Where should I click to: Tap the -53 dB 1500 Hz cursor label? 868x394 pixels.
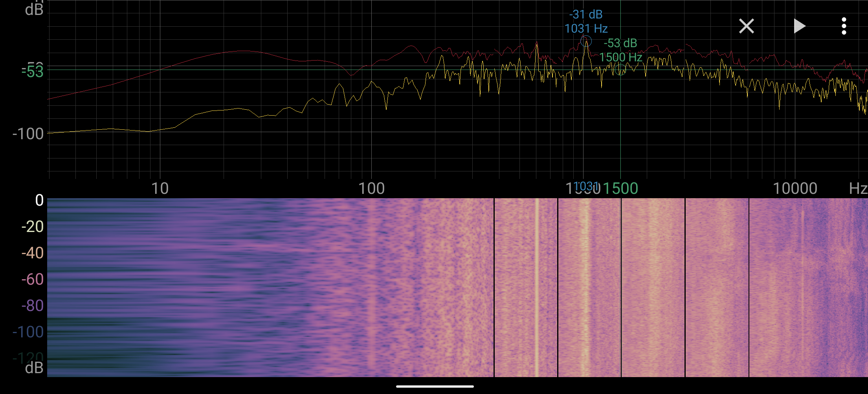(620, 50)
